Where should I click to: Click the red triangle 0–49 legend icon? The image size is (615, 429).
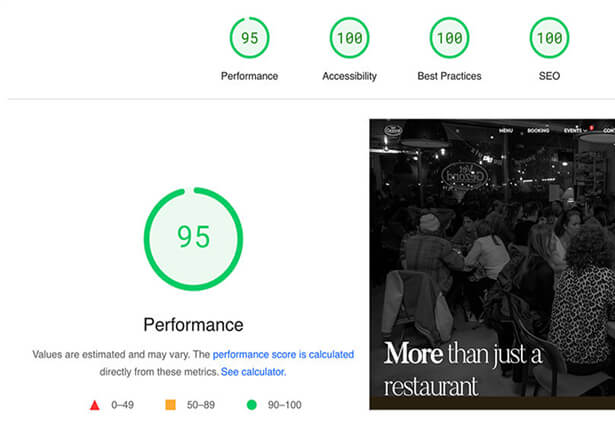pos(95,405)
